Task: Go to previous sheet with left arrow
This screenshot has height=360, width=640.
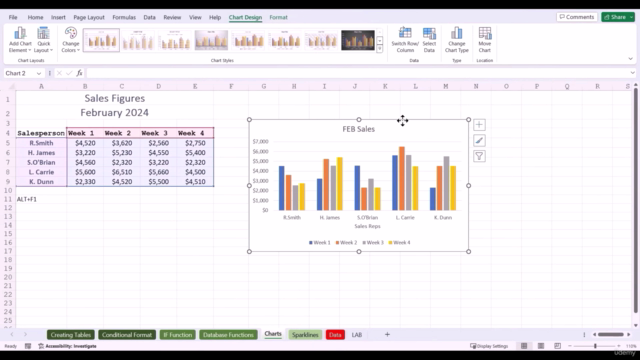Action: click(x=12, y=334)
